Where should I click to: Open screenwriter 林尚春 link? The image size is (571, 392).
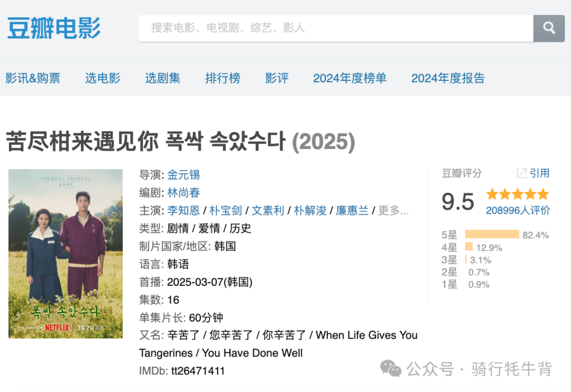pyautogui.click(x=183, y=192)
